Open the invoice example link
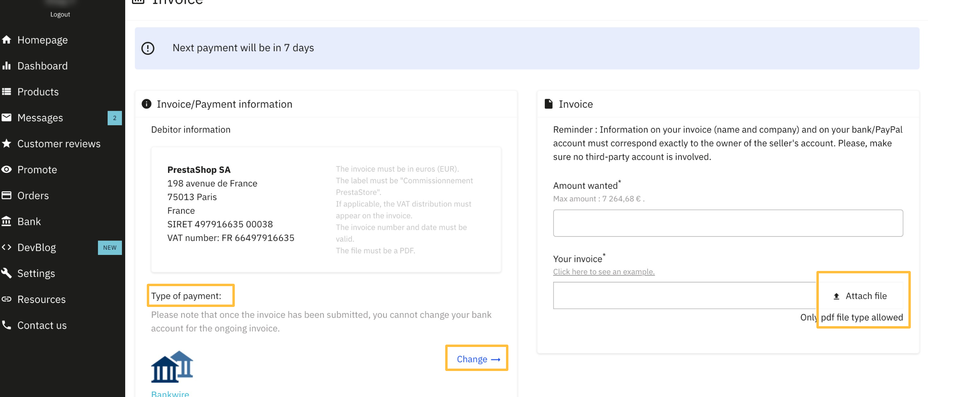This screenshot has height=397, width=980. 604,272
